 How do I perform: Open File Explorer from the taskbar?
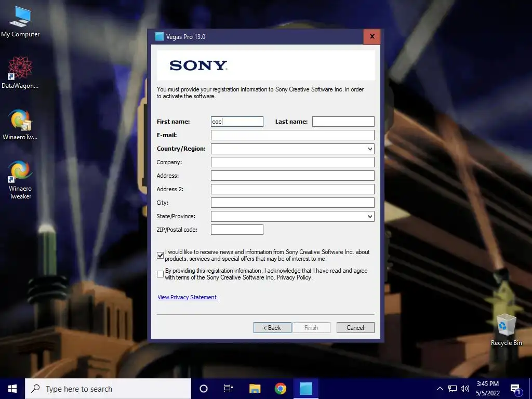[255, 389]
